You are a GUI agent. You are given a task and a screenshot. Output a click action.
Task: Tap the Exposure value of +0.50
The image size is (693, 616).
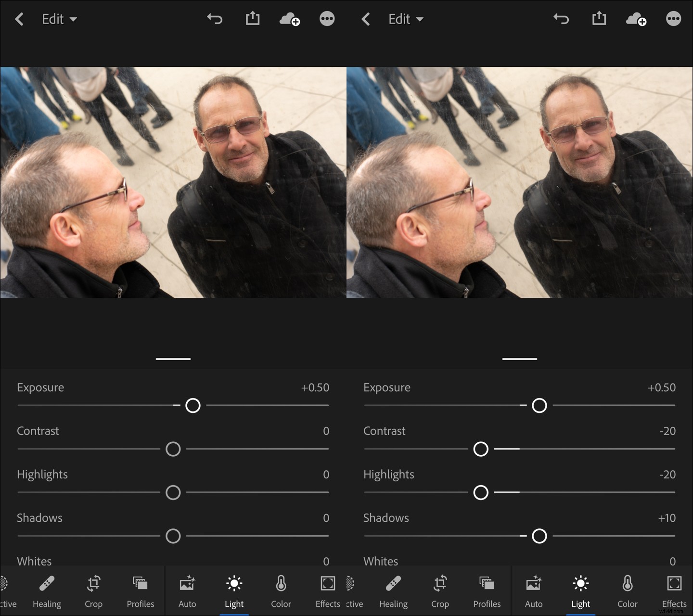(316, 387)
